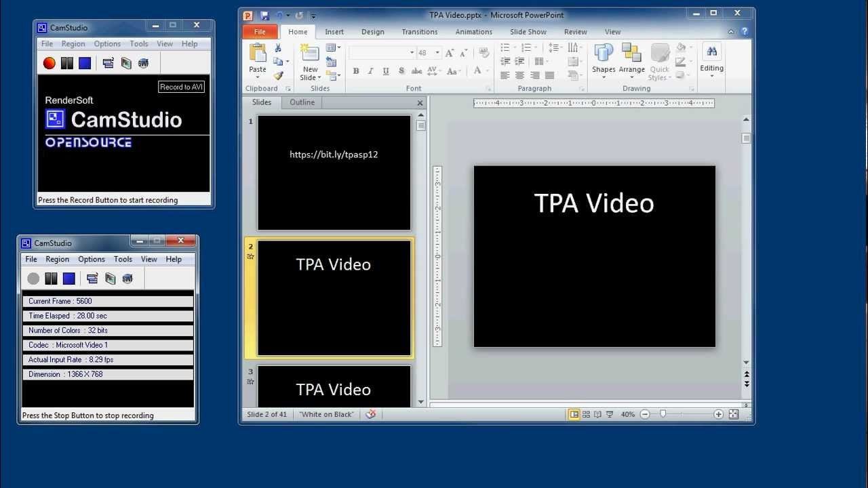Close the Slides/Outline pane
This screenshot has width=868, height=488.
[x=420, y=103]
